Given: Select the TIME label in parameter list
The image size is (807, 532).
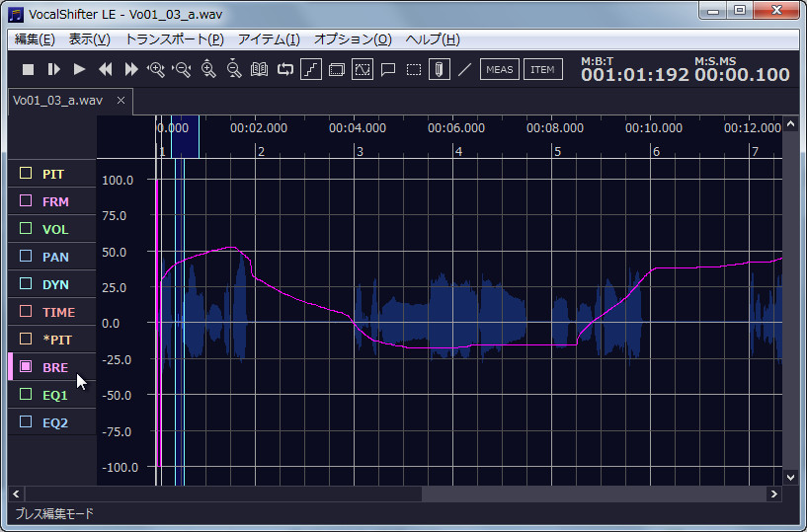Looking at the screenshot, I should [58, 312].
